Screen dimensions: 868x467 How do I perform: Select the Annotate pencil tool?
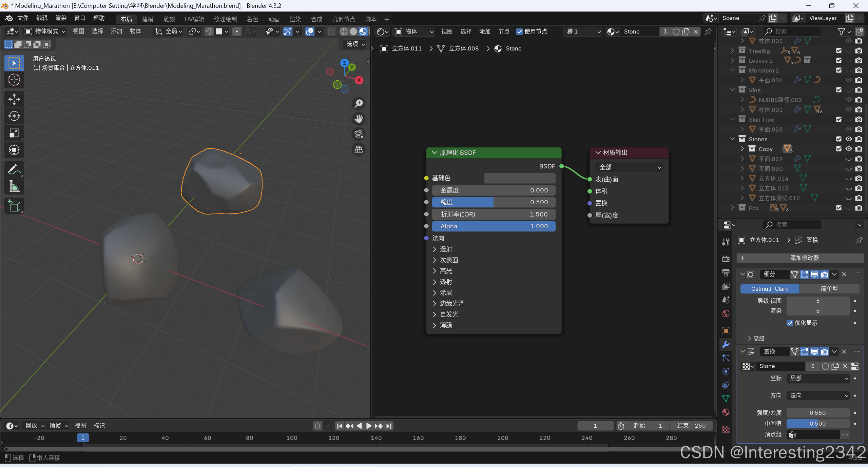tap(14, 169)
